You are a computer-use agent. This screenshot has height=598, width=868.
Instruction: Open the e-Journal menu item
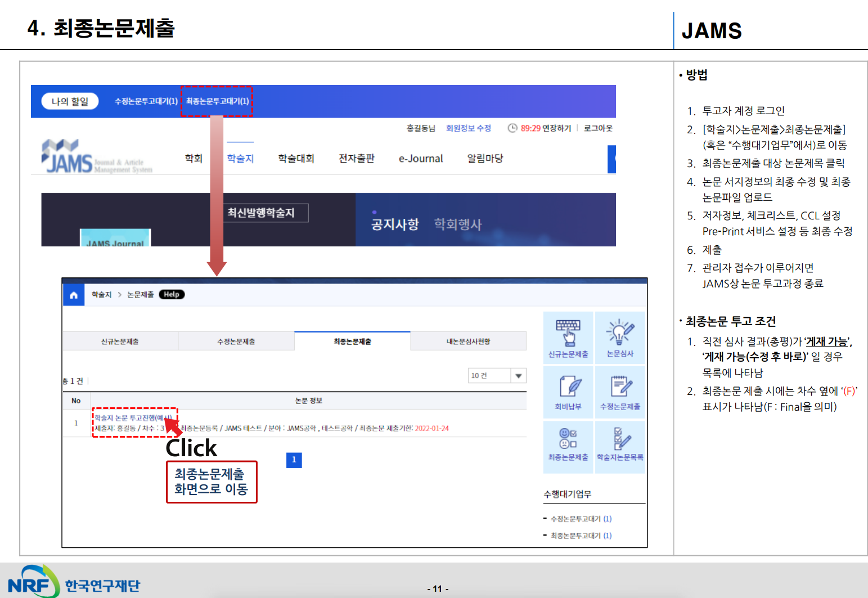pyautogui.click(x=421, y=159)
